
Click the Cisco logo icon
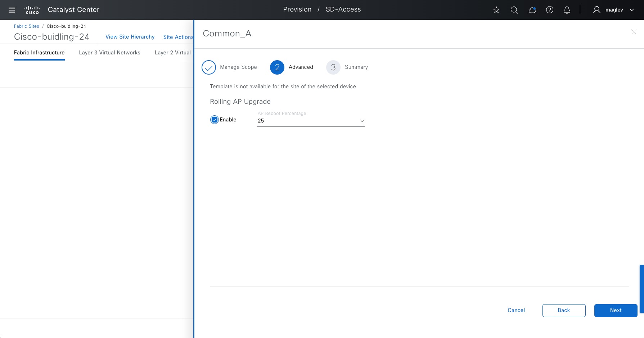point(32,10)
